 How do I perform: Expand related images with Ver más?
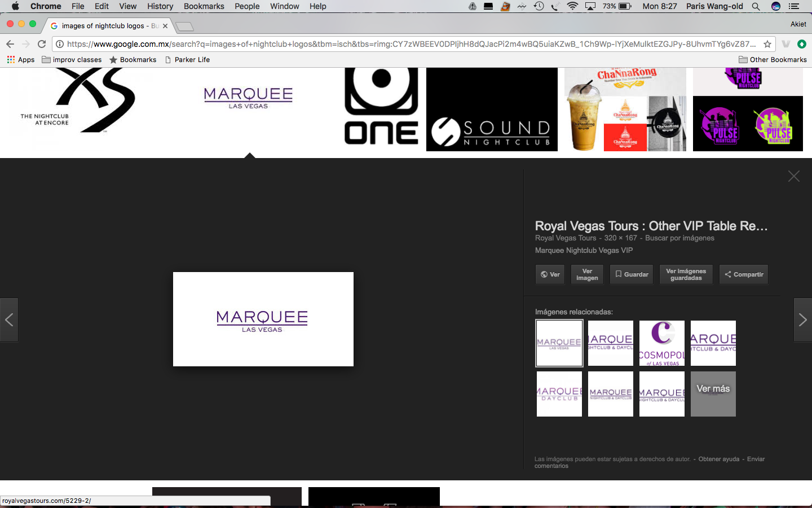[713, 394]
